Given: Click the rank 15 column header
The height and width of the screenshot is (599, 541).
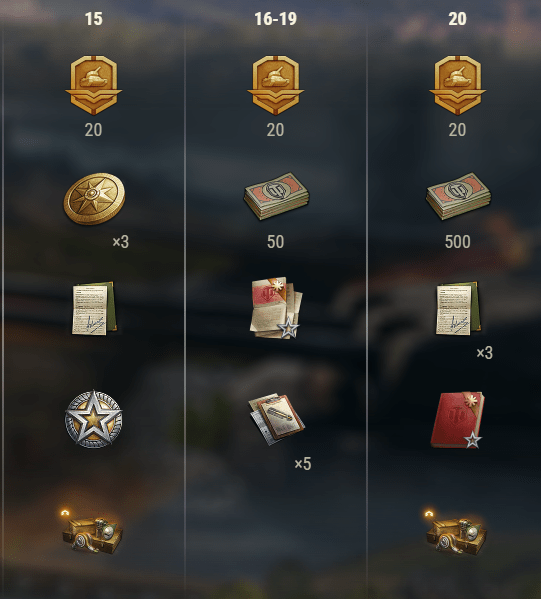Looking at the screenshot, I should [x=94, y=19].
